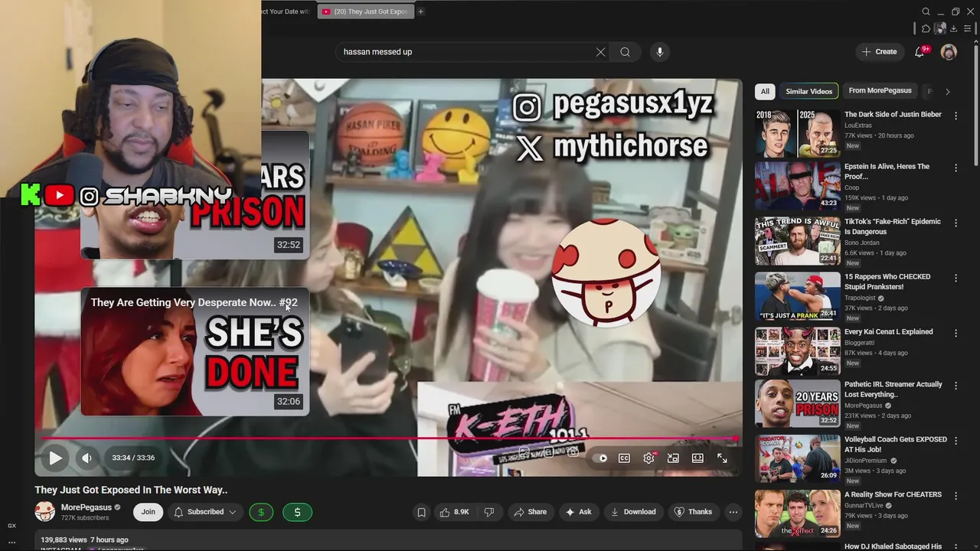980x551 pixels.
Task: Click the Create button
Action: point(879,52)
